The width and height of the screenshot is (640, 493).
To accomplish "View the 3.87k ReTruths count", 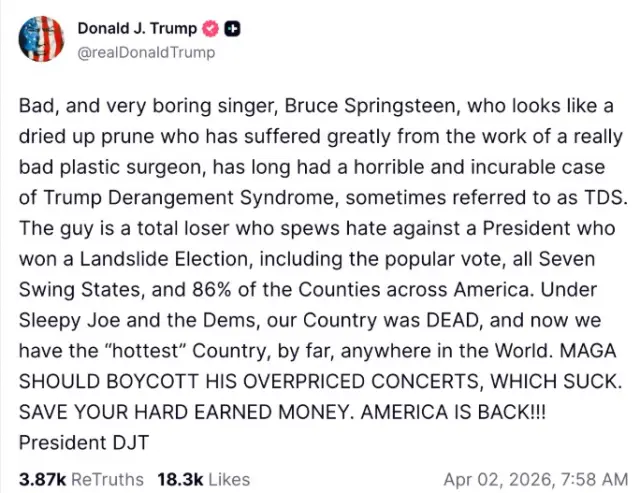I will pos(80,479).
